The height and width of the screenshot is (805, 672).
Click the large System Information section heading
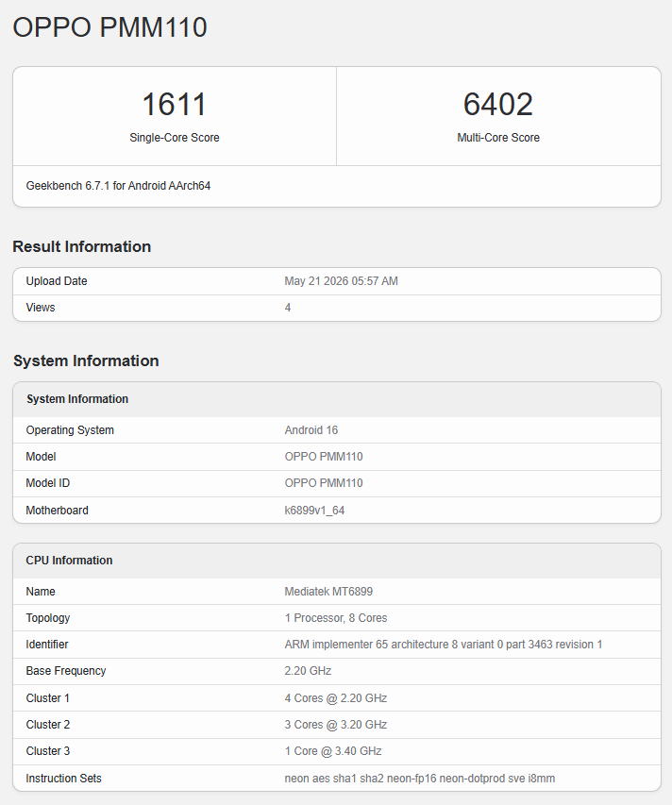(x=86, y=361)
